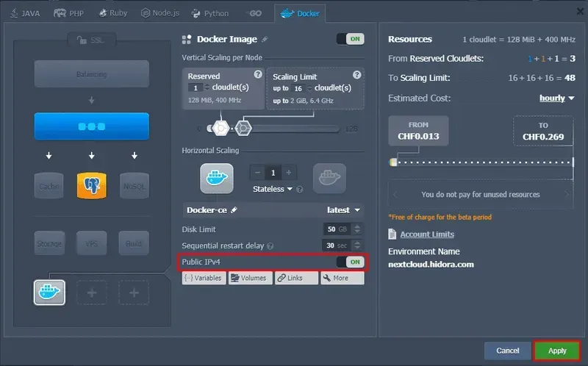Open the hourly cost period dropdown
Image resolution: width=588 pixels, height=366 pixels.
coord(555,98)
